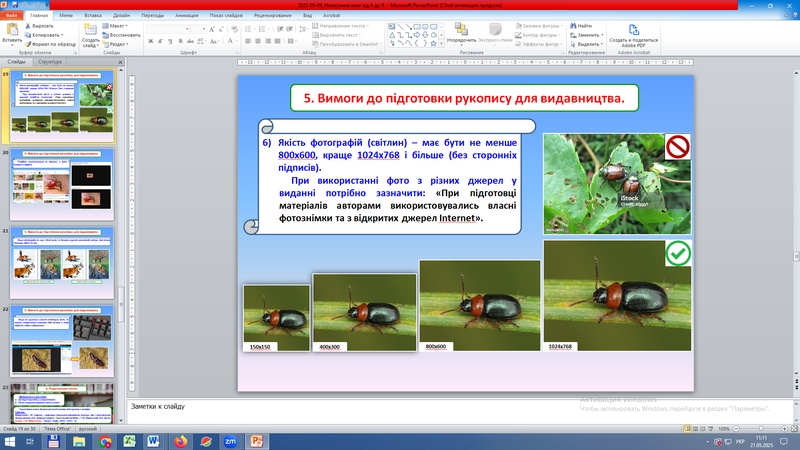Open the font size combo box
The image size is (800, 450).
[x=199, y=29]
